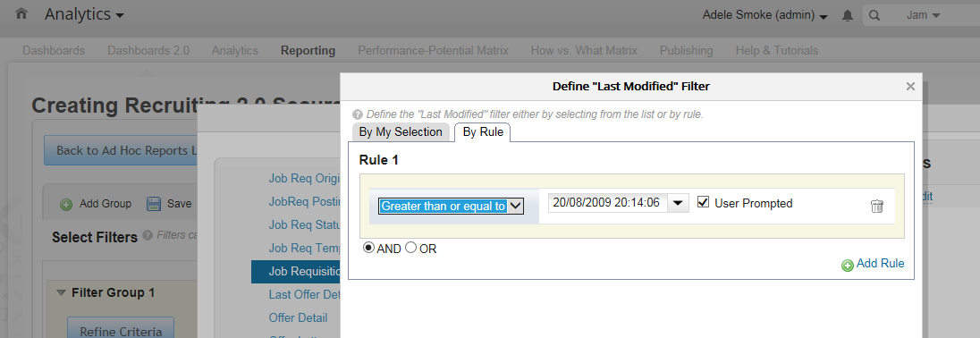Open the Publishing tab
Image resolution: width=980 pixels, height=338 pixels.
pyautogui.click(x=686, y=51)
